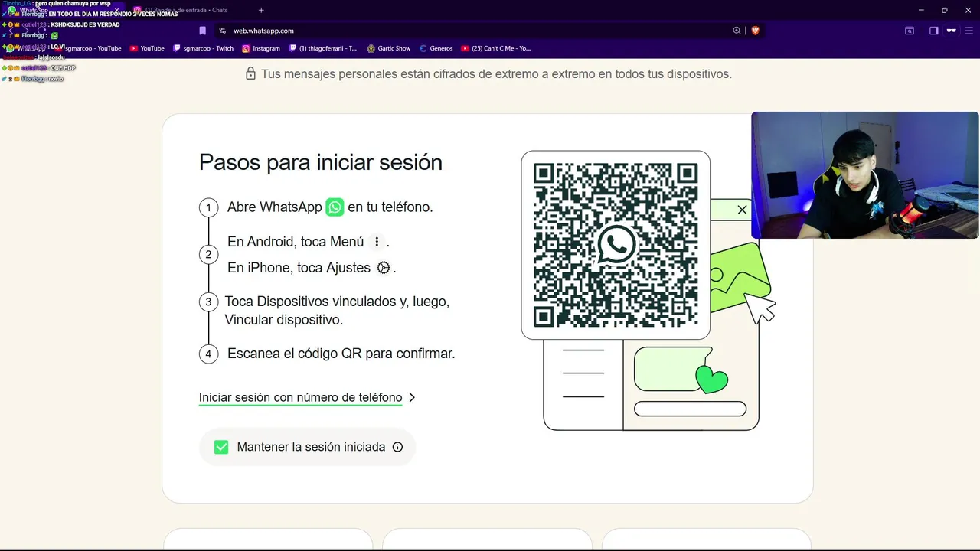Toggle Mantener la sesión iniciada checkbox

coord(221,447)
